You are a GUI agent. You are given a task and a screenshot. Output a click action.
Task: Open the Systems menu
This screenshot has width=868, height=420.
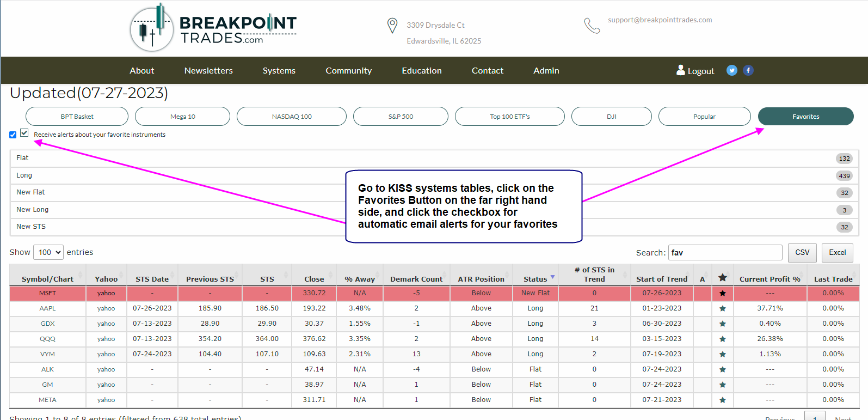click(x=279, y=70)
